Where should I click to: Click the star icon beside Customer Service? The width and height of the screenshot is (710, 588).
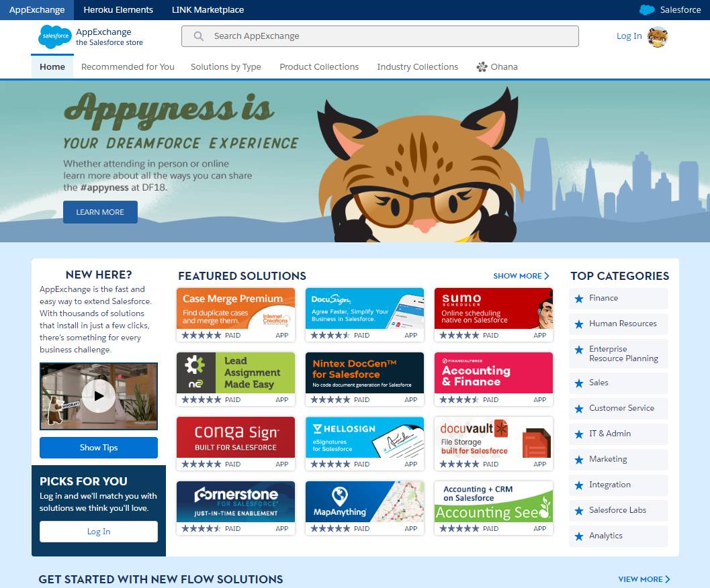point(579,409)
